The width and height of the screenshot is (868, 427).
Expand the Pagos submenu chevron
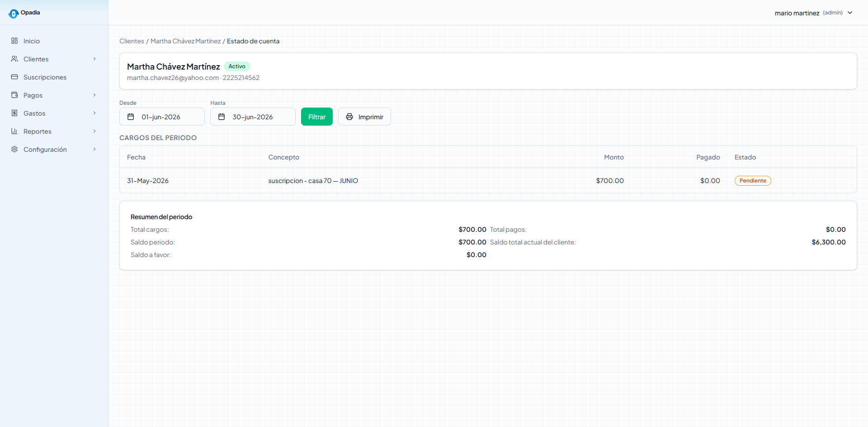coord(94,95)
